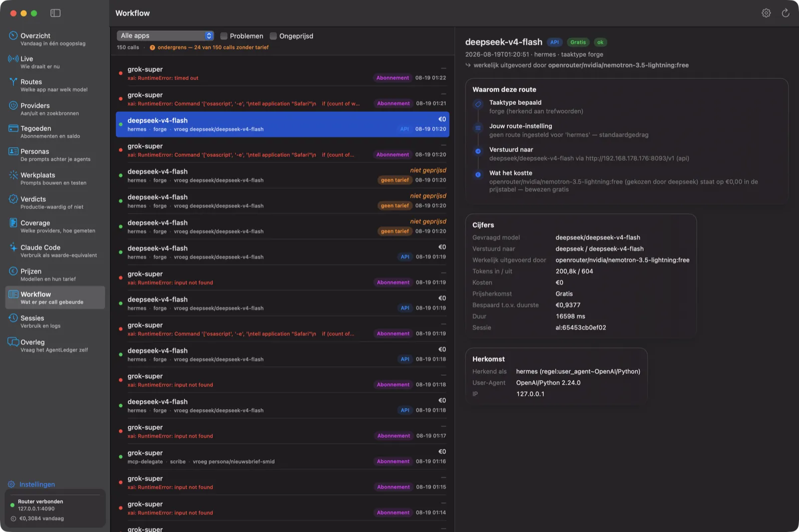Click the 16598 ms duration value

[x=570, y=316]
